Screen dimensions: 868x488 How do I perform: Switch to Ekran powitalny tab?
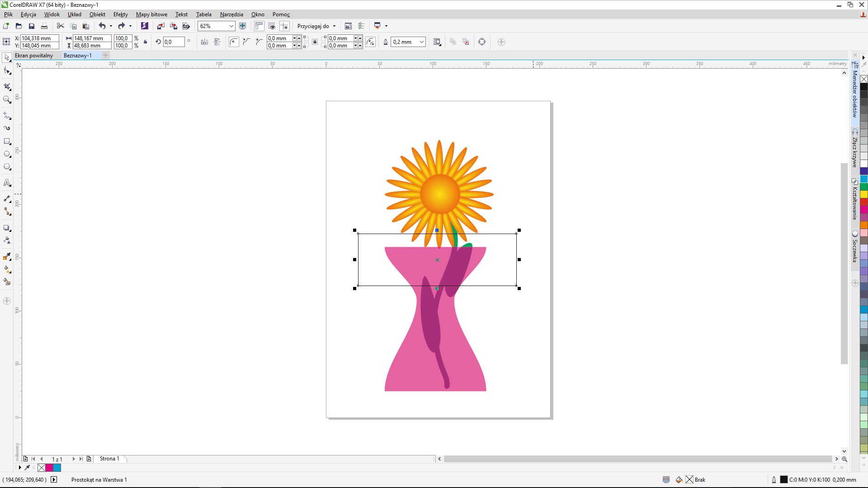[x=34, y=56]
